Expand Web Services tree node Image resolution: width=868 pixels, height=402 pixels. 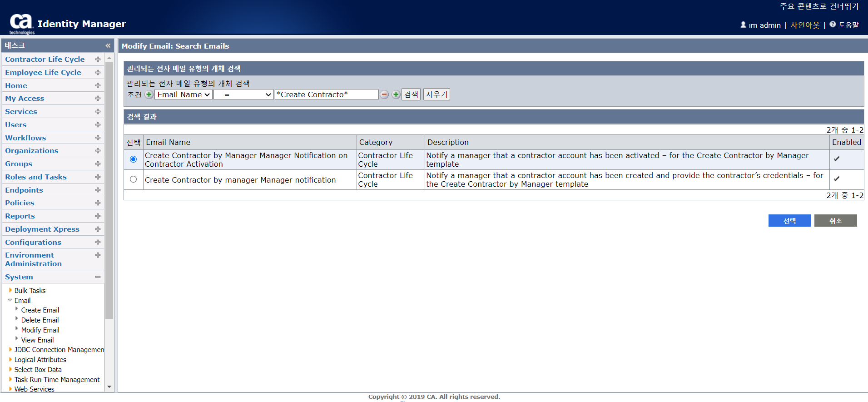coord(10,389)
